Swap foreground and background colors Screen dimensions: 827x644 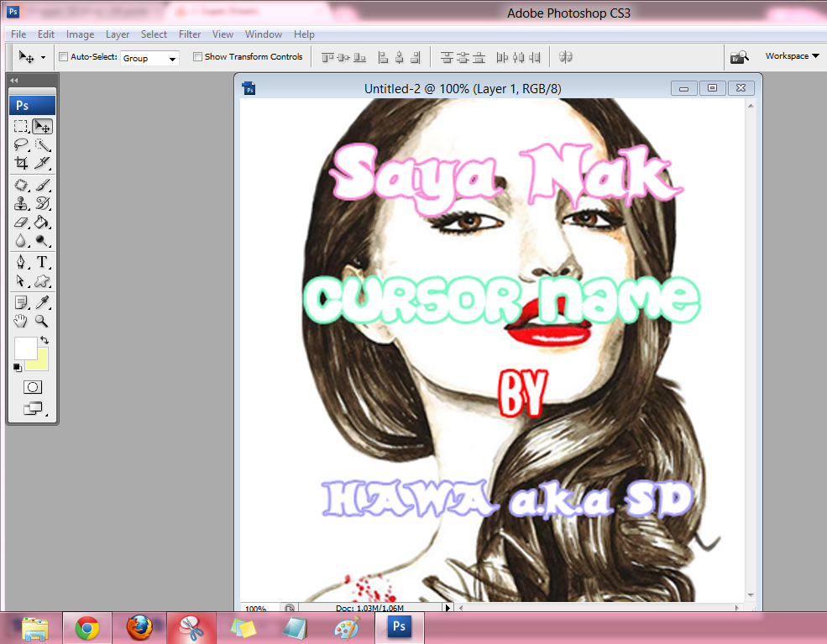pyautogui.click(x=44, y=340)
